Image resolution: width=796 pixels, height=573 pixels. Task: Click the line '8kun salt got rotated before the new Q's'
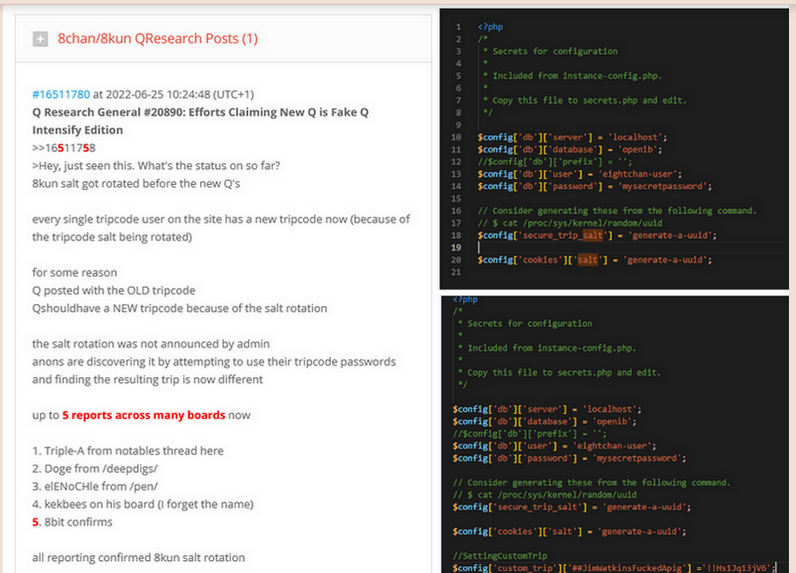tap(136, 183)
